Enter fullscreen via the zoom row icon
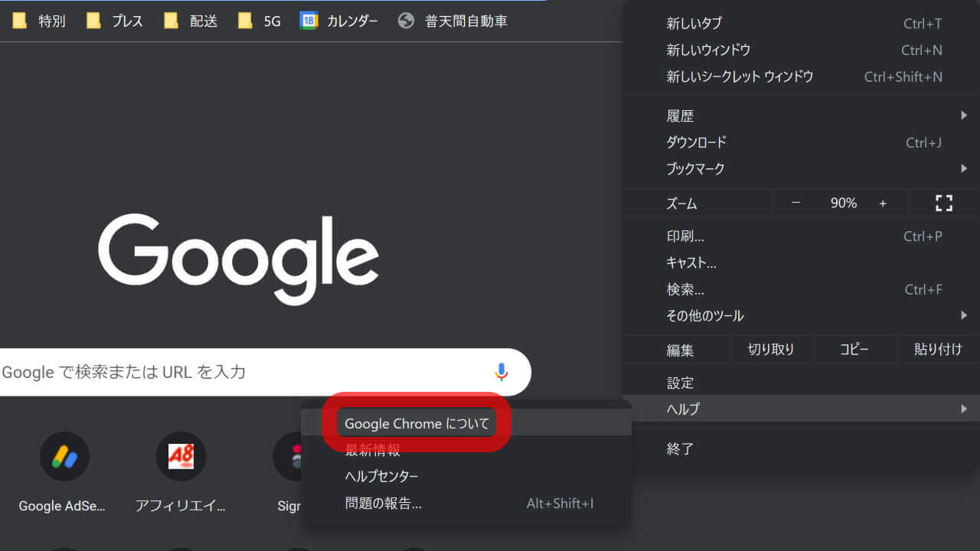The height and width of the screenshot is (551, 980). (x=943, y=203)
